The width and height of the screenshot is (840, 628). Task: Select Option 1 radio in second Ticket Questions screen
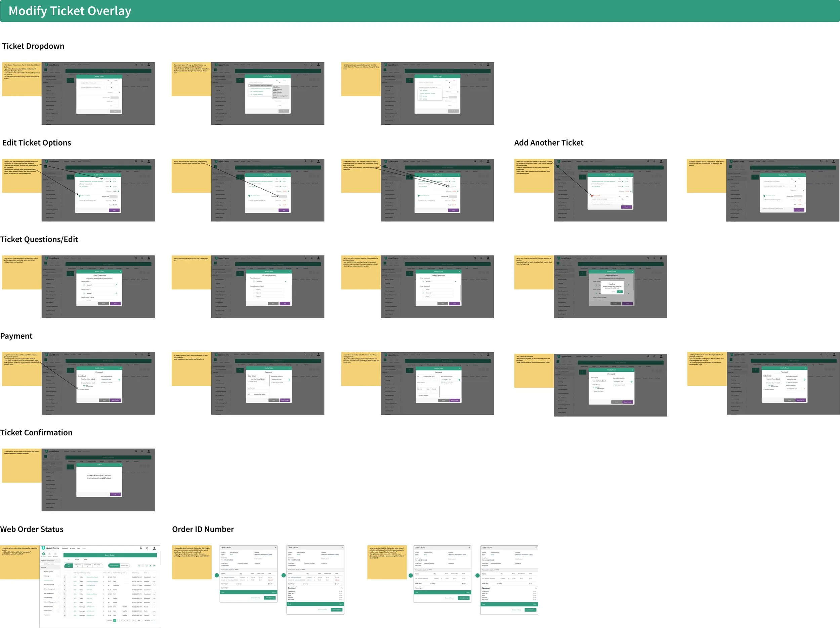click(253, 289)
